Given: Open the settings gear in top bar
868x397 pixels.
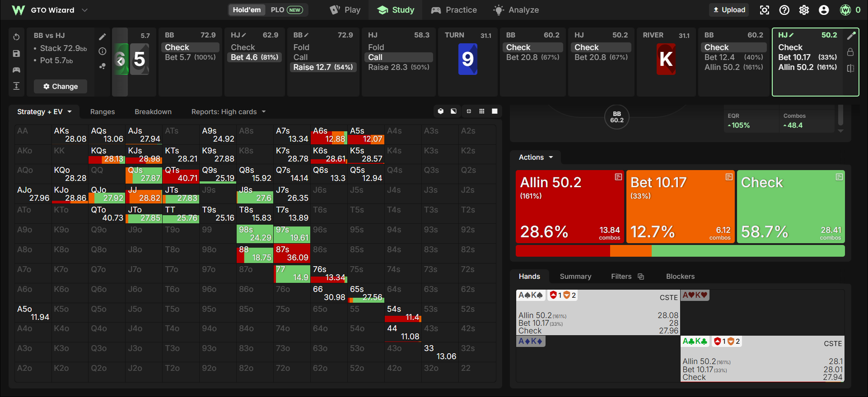Looking at the screenshot, I should pos(804,10).
